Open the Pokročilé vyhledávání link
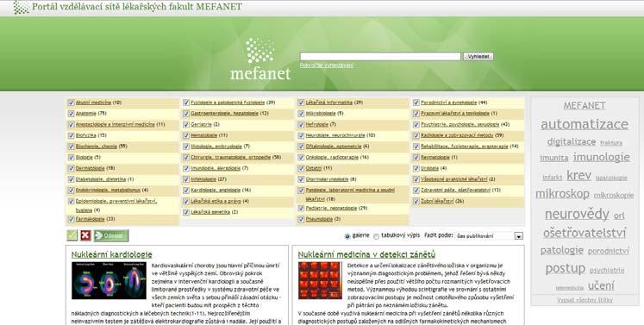 (327, 66)
